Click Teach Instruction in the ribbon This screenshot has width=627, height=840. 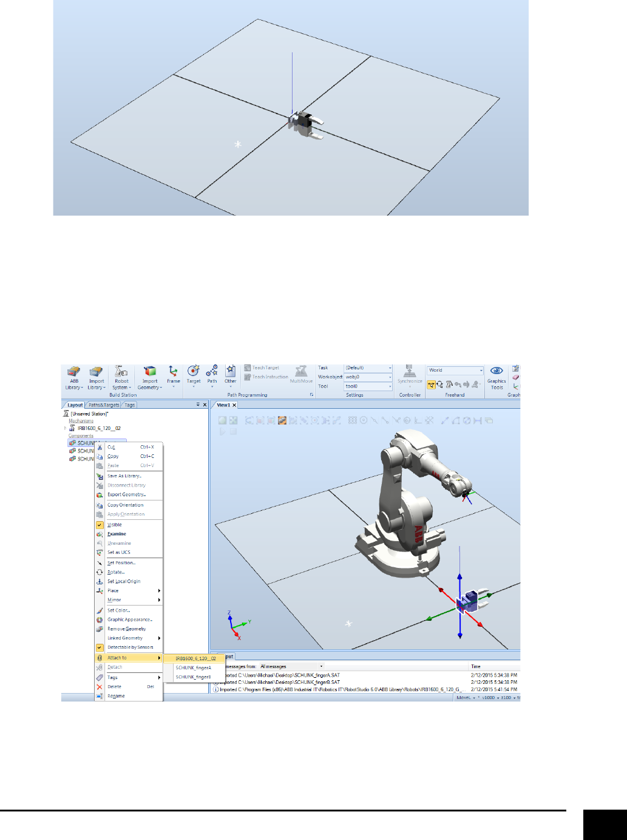pyautogui.click(x=266, y=377)
